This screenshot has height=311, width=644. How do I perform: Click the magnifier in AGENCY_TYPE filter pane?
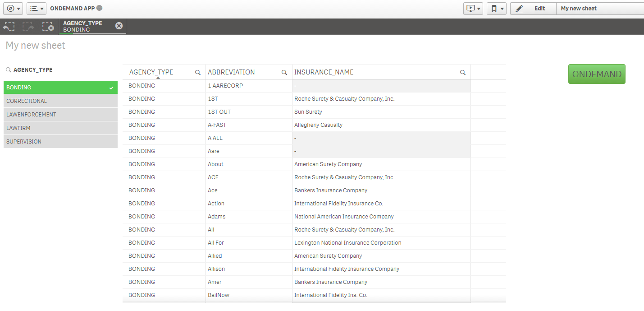tap(8, 70)
